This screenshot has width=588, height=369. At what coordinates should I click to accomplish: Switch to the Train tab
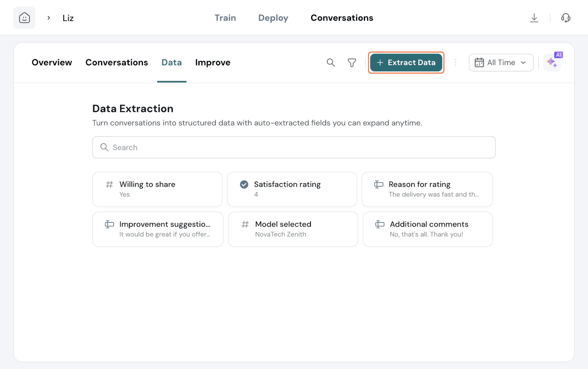225,18
